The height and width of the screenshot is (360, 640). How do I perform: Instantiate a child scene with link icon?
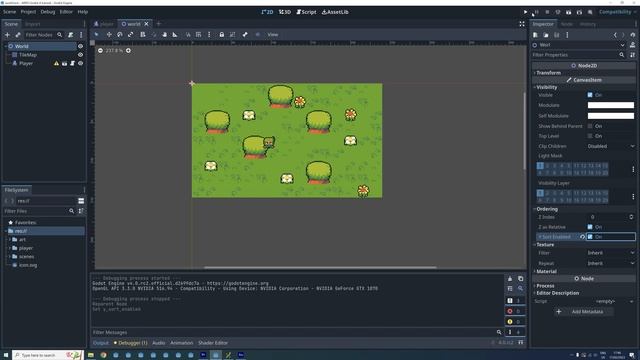click(18, 35)
